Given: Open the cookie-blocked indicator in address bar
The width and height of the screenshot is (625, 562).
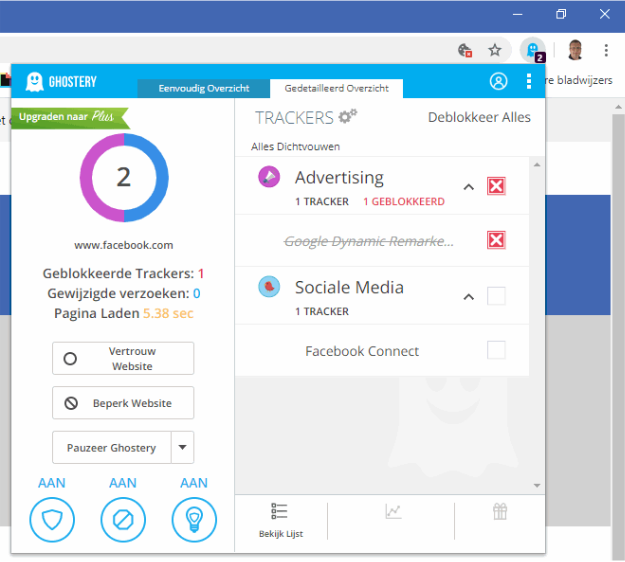Looking at the screenshot, I should coord(465,50).
